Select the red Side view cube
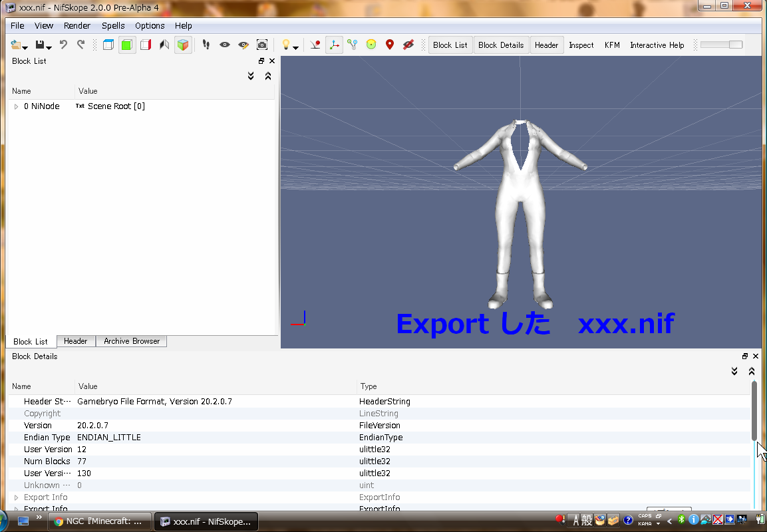The height and width of the screenshot is (532, 767). (x=145, y=45)
